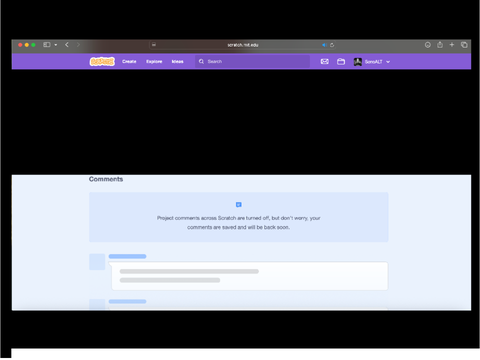Focus the Scratch Search field
This screenshot has width=480, height=360.
click(252, 61)
